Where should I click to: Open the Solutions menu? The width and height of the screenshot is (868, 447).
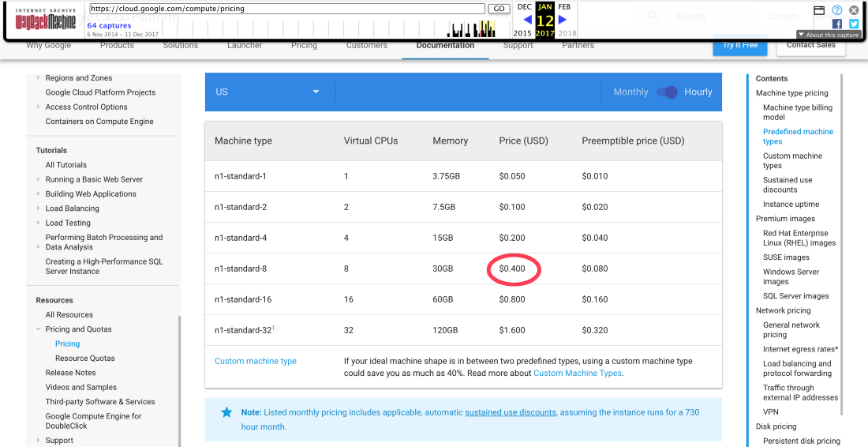[181, 46]
